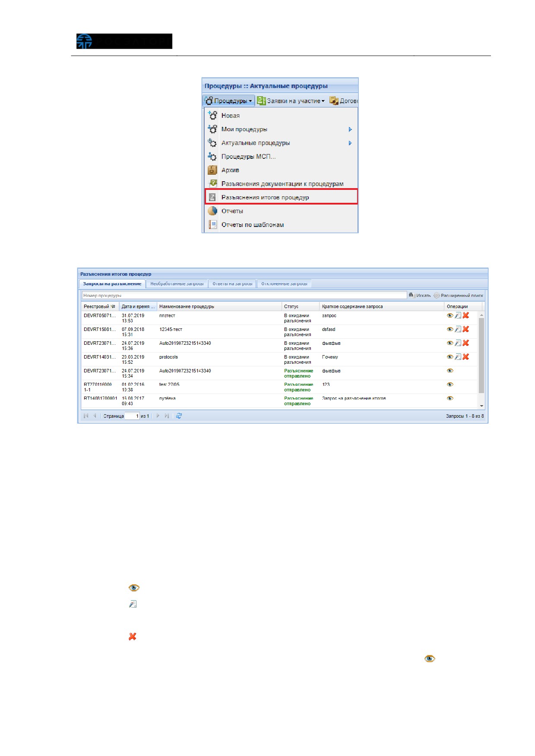
Task: Click the dsfasd request summary cell
Action: [382, 332]
